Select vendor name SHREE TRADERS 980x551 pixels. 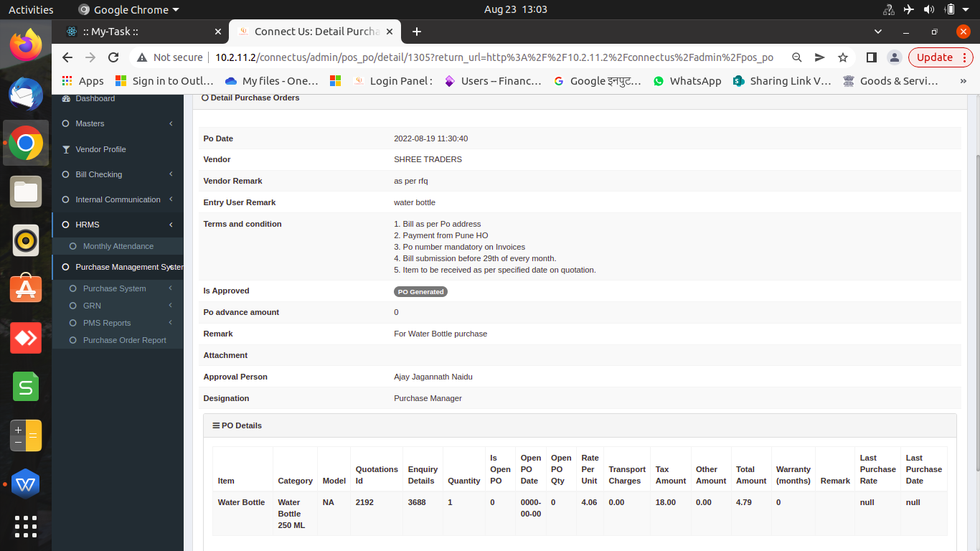click(x=428, y=159)
